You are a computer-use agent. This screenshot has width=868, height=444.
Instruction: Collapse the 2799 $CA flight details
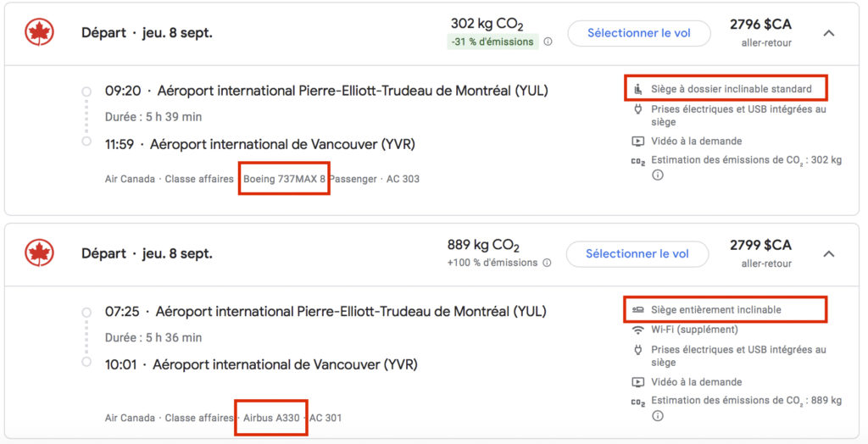pyautogui.click(x=829, y=253)
